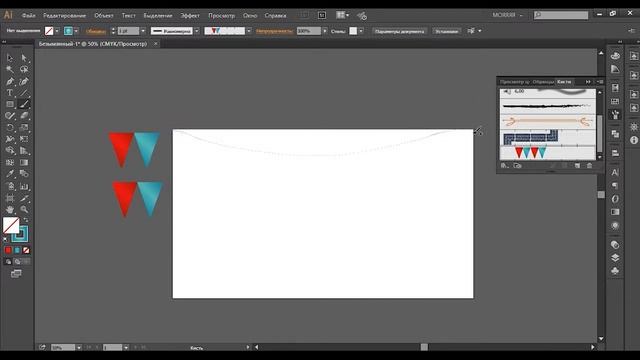
Task: Select the Perspective Grid tool
Action: (24, 151)
